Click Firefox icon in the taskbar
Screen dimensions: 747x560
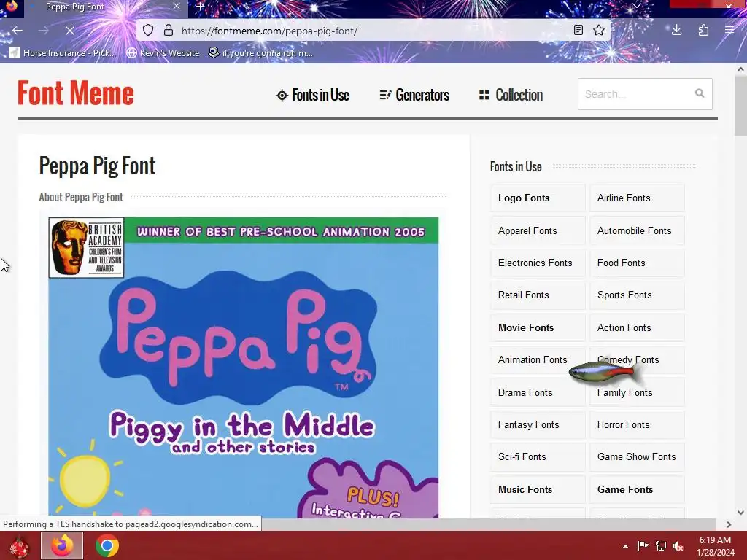62,545
